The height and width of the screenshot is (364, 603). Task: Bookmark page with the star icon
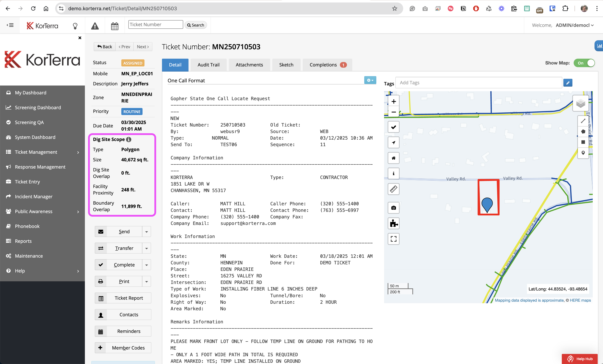[x=395, y=8]
